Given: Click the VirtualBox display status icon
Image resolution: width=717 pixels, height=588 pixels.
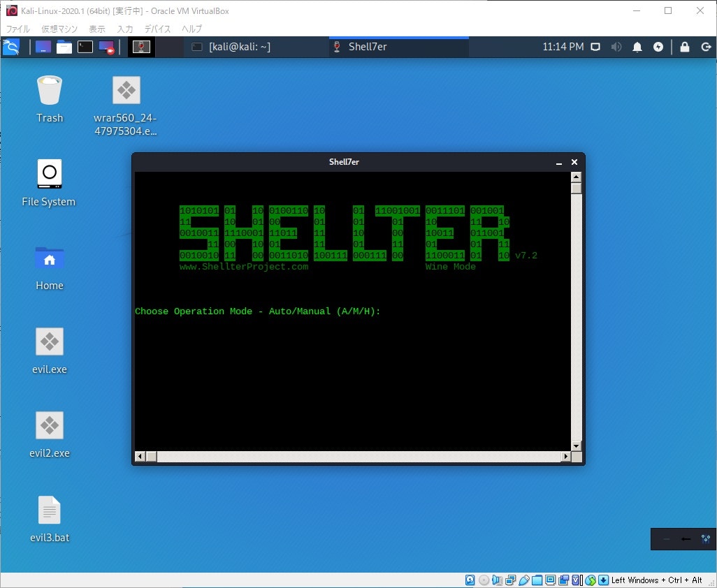Looking at the screenshot, I should click(x=551, y=580).
